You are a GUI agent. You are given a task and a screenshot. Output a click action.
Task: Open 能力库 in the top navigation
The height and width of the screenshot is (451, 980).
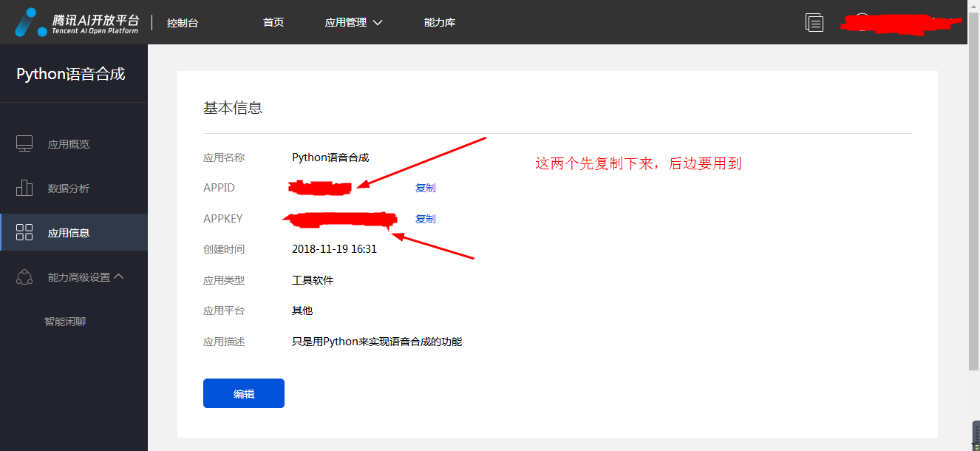440,22
